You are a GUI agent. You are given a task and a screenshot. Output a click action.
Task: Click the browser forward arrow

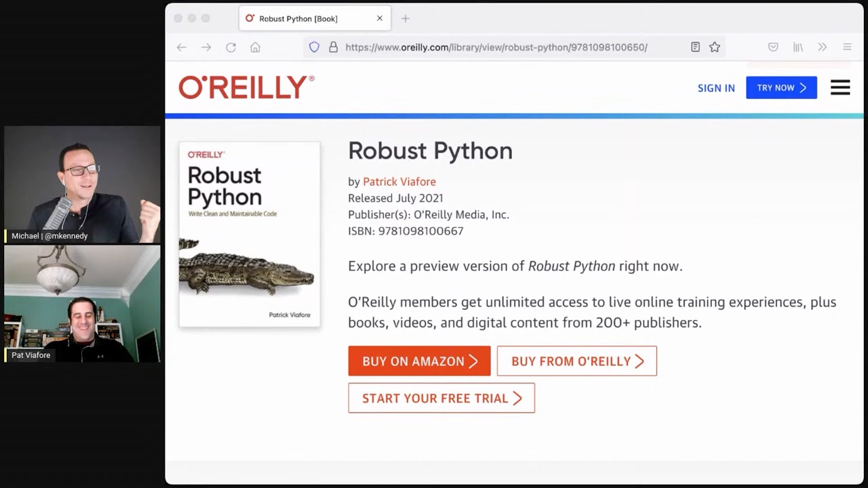pyautogui.click(x=206, y=47)
